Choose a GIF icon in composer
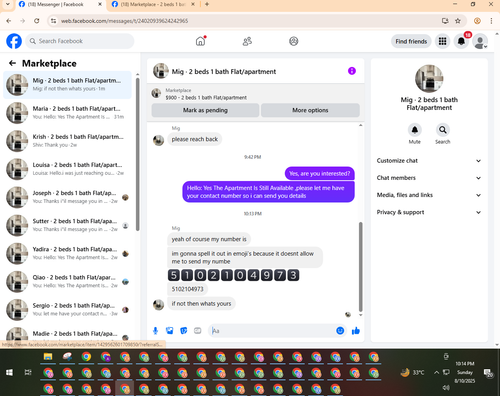Image resolution: width=500 pixels, height=396 pixels. (x=198, y=331)
